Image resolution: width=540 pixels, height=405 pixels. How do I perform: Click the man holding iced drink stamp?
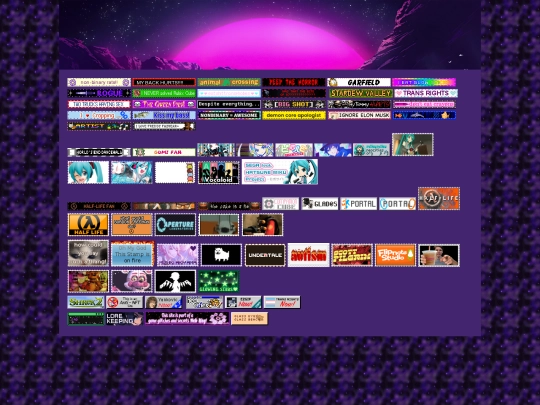click(439, 255)
